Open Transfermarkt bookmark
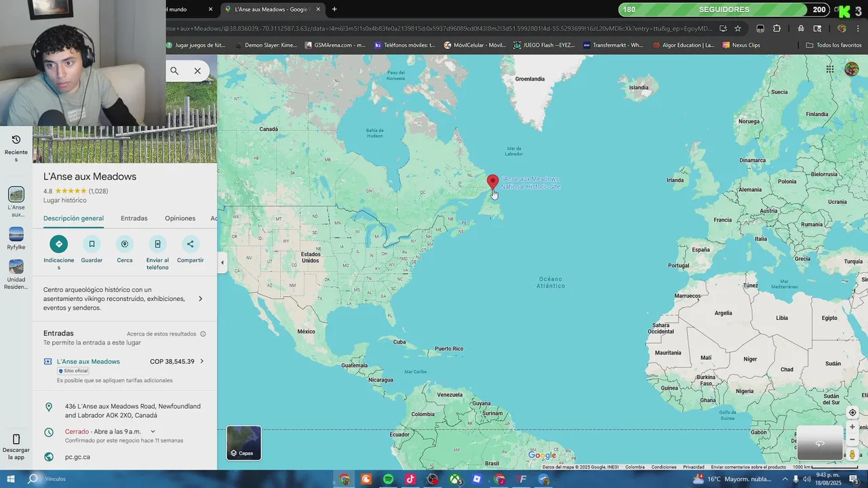Viewport: 868px width, 488px height. [x=613, y=45]
